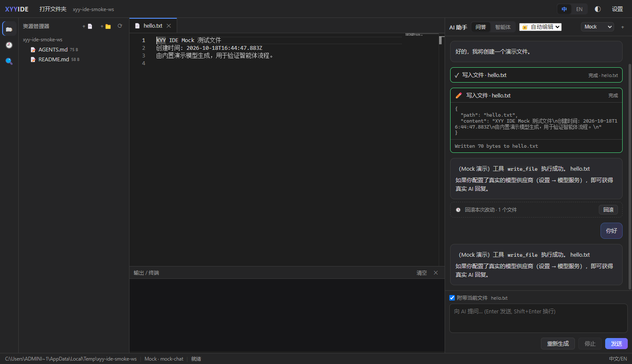632x364 pixels.
Task: Switch to the 智能体 mode tab
Action: (503, 27)
